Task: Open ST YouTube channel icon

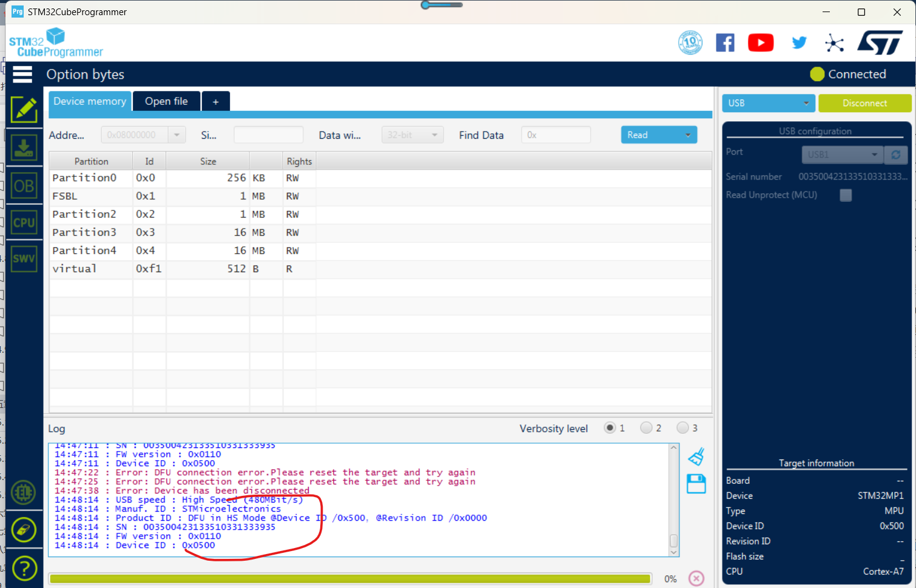Action: pos(761,42)
